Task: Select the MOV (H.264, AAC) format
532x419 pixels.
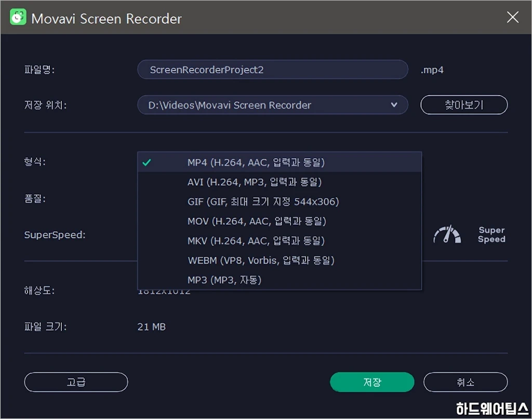Action: 280,221
